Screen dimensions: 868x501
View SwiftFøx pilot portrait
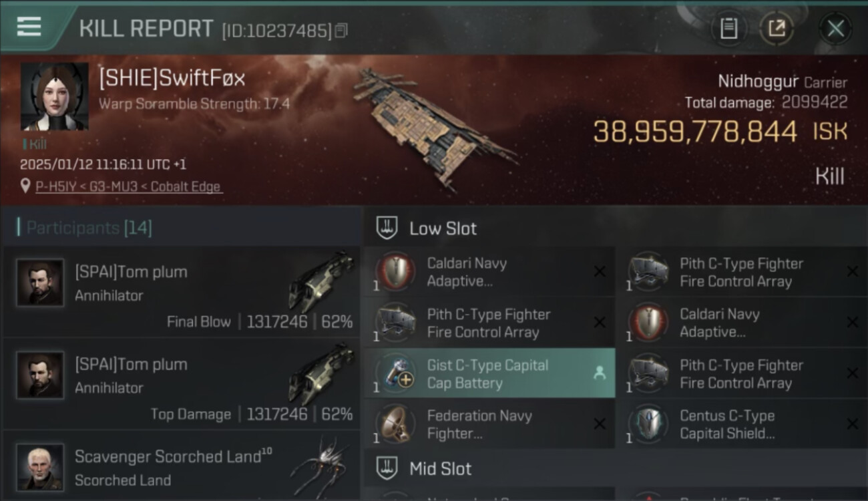tap(54, 97)
